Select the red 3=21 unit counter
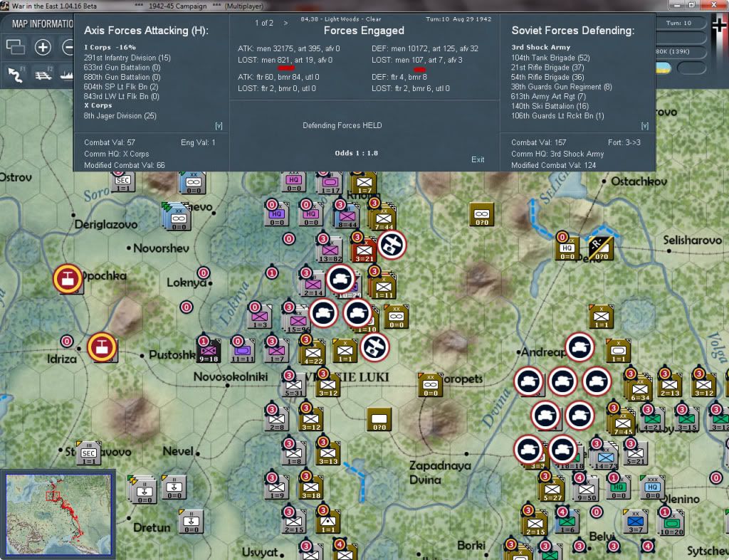Image resolution: width=729 pixels, height=560 pixels. coord(364,249)
